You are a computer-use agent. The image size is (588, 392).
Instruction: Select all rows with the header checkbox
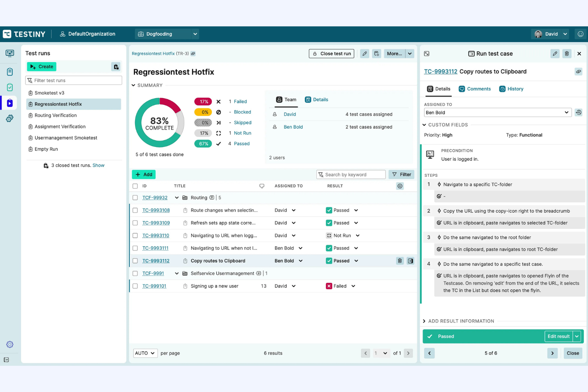[x=135, y=185]
